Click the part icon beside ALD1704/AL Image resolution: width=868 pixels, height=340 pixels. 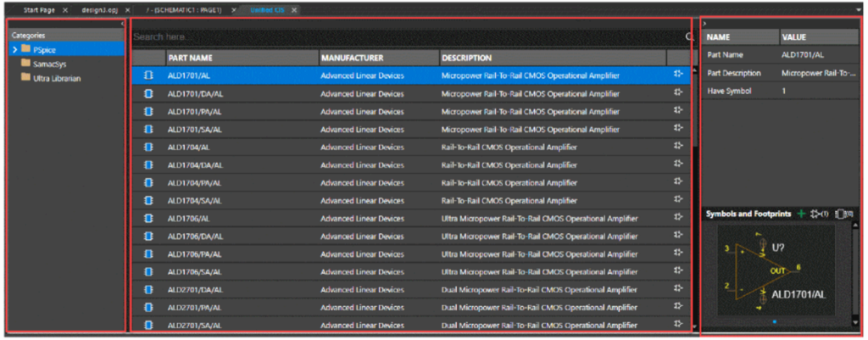148,147
